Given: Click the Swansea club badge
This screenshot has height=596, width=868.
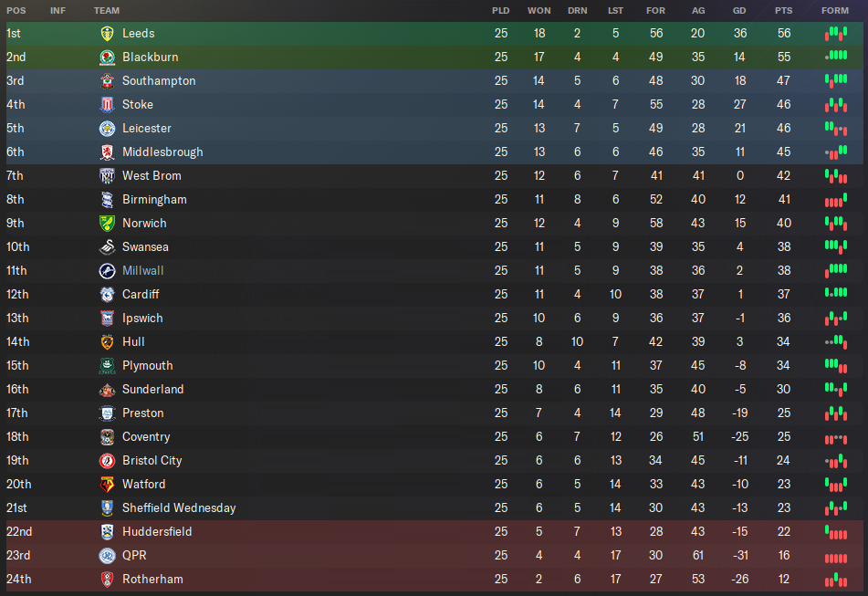Looking at the screenshot, I should 107,247.
